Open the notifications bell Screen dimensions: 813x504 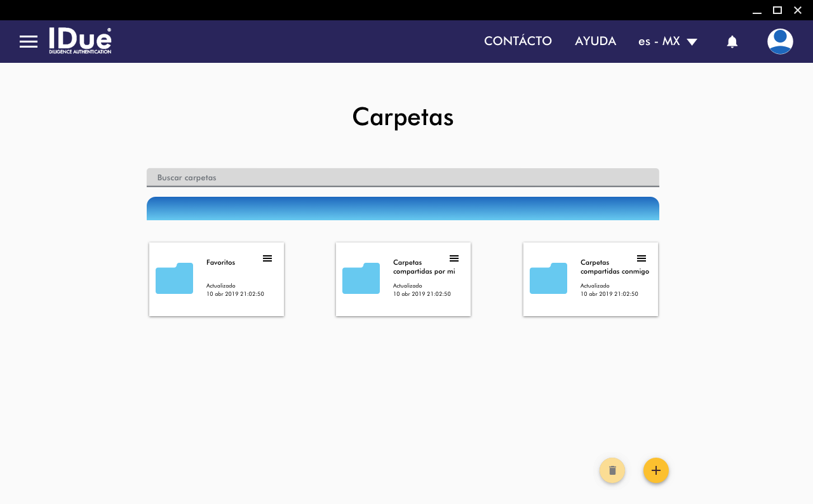coord(732,42)
